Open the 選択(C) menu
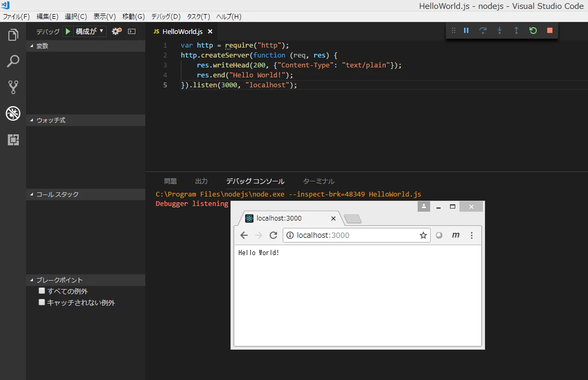The height and width of the screenshot is (380, 588). point(76,17)
